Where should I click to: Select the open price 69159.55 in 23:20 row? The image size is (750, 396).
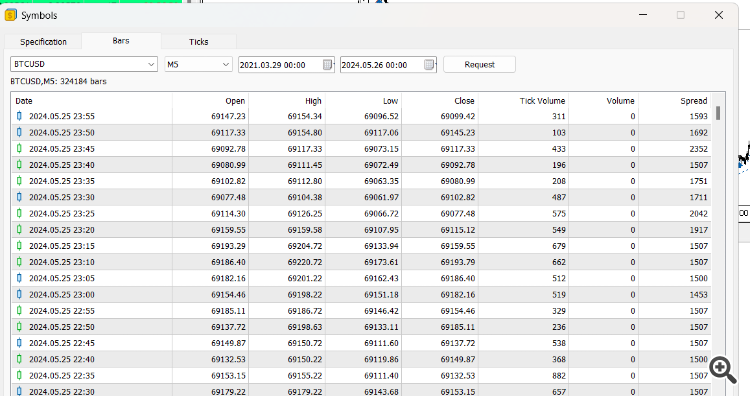click(228, 230)
